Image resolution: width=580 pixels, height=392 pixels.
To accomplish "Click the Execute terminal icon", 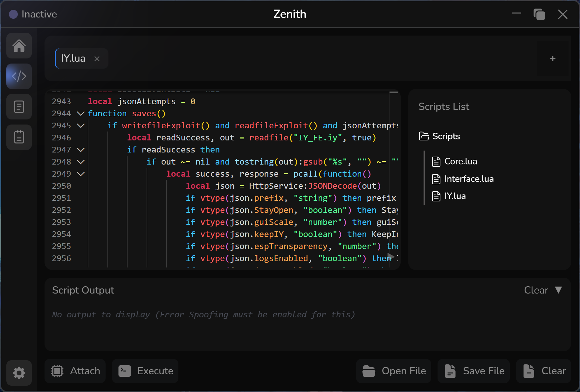I will pos(125,371).
